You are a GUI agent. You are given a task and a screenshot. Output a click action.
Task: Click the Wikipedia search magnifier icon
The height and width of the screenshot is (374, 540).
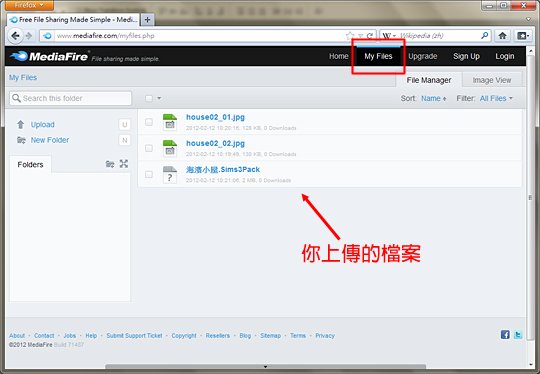pos(485,35)
